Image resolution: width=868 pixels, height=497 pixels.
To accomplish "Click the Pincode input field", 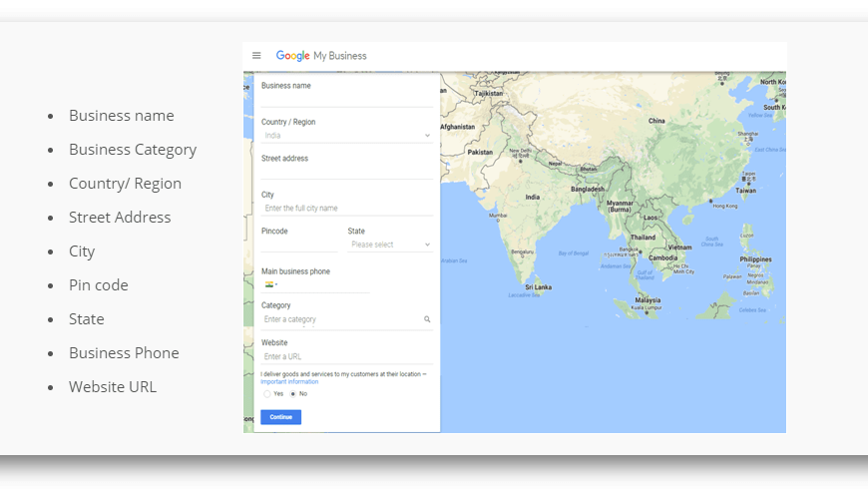I will coord(299,245).
